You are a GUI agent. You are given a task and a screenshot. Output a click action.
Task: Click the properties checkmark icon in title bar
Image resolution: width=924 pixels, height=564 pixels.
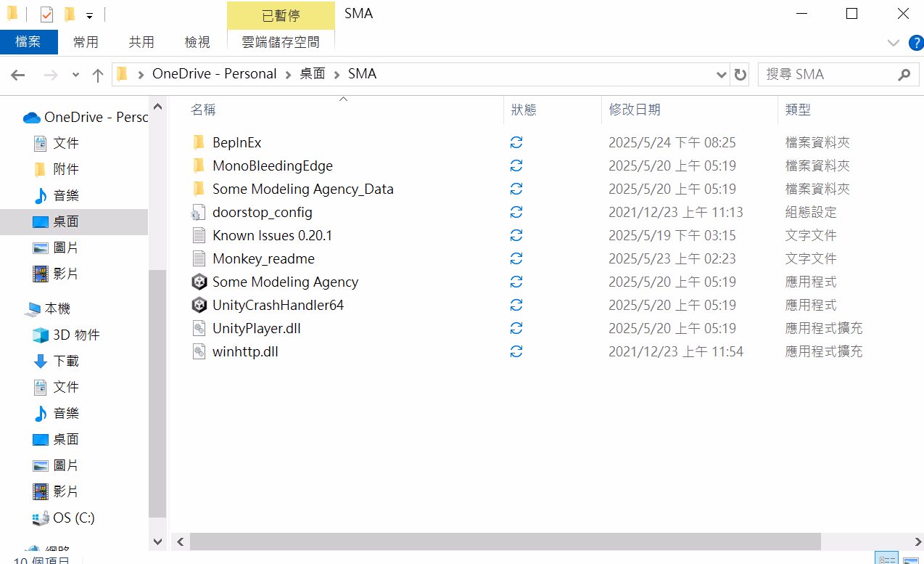point(46,14)
